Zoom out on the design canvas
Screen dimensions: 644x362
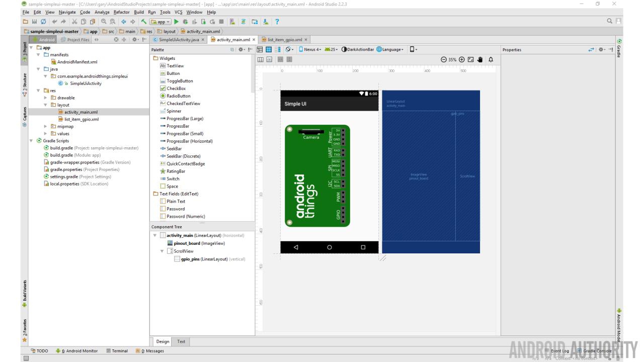tap(444, 60)
